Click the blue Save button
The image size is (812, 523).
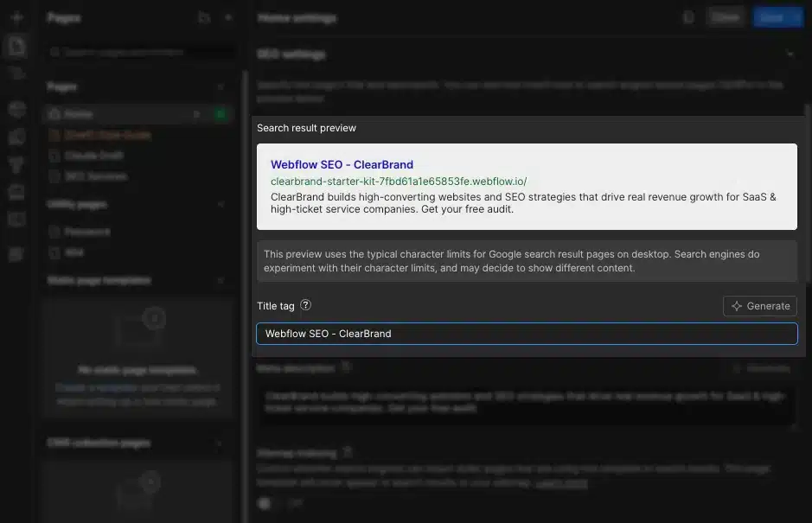pos(777,17)
